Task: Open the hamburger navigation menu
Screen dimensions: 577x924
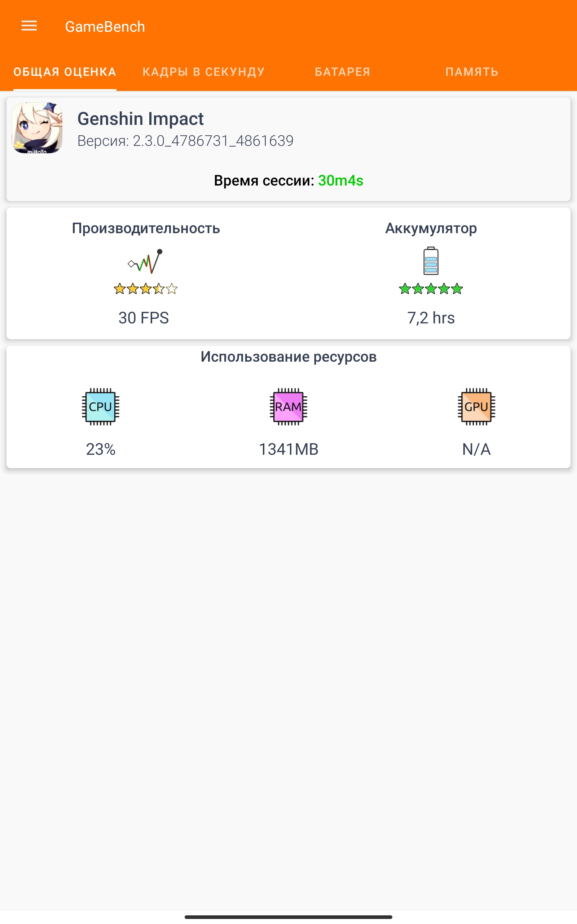Action: tap(29, 26)
